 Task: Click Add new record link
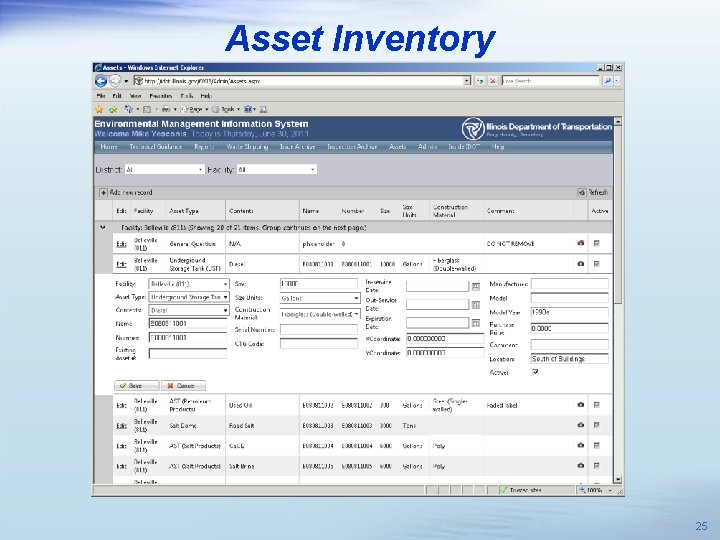(131, 192)
